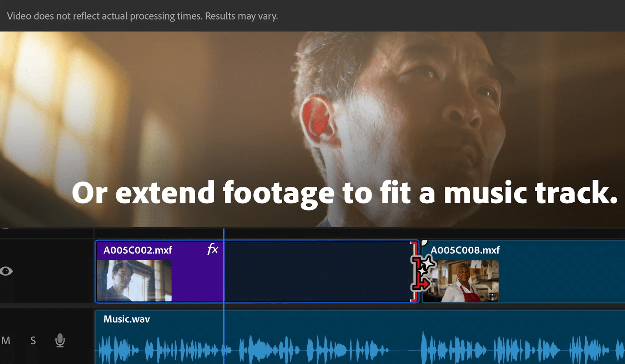The image size is (625, 364).
Task: Click the video preview of the man
Action: pyautogui.click(x=312, y=129)
